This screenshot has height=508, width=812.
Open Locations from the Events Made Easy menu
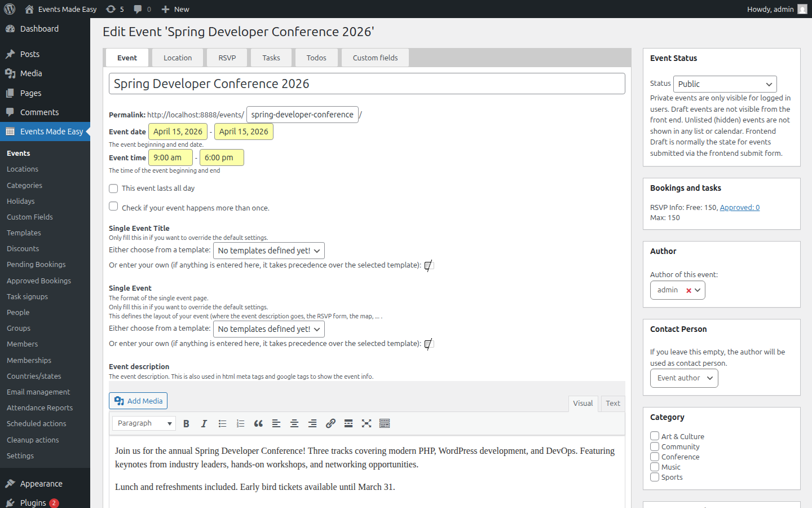click(23, 169)
